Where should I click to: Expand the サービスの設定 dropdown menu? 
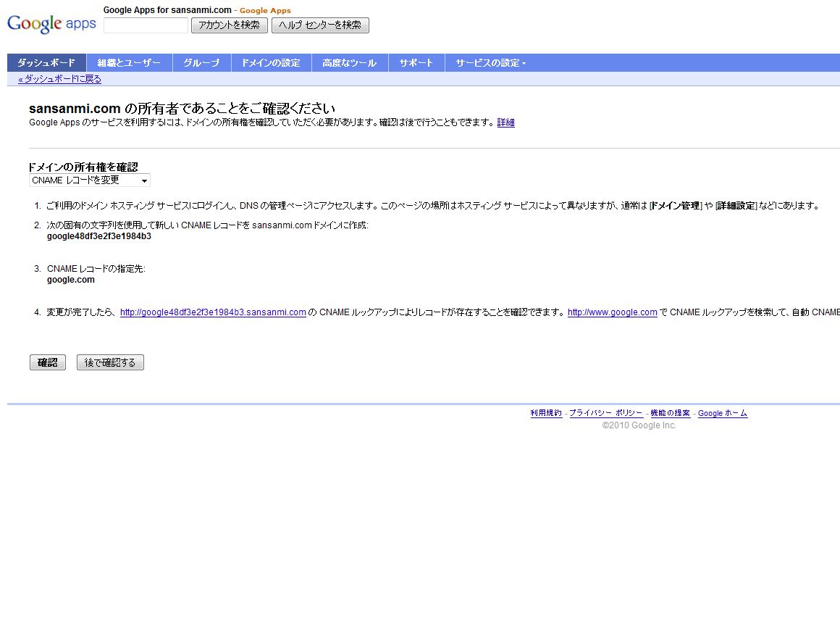coord(491,63)
